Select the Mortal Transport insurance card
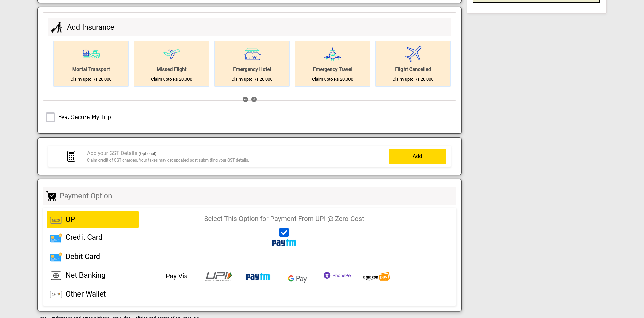Image resolution: width=644 pixels, height=318 pixels. pos(91,64)
